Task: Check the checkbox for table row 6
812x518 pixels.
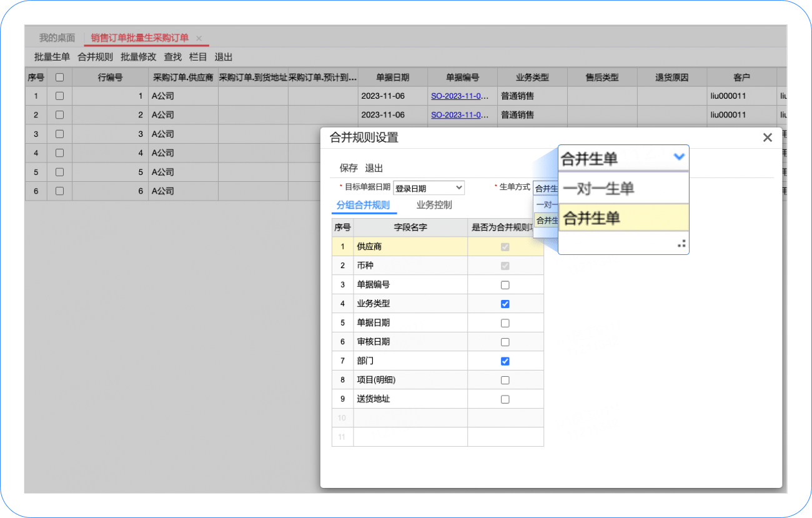Action: 59,191
